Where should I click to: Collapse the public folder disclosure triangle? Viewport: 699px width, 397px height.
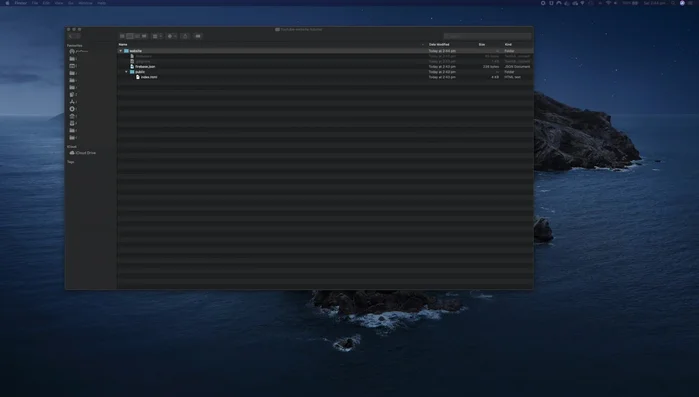(x=126, y=72)
